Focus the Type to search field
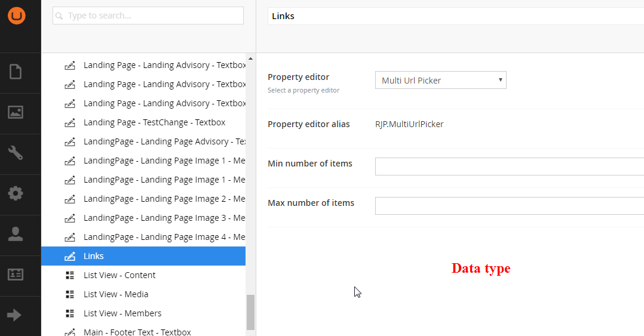The height and width of the screenshot is (336, 644). click(x=148, y=16)
